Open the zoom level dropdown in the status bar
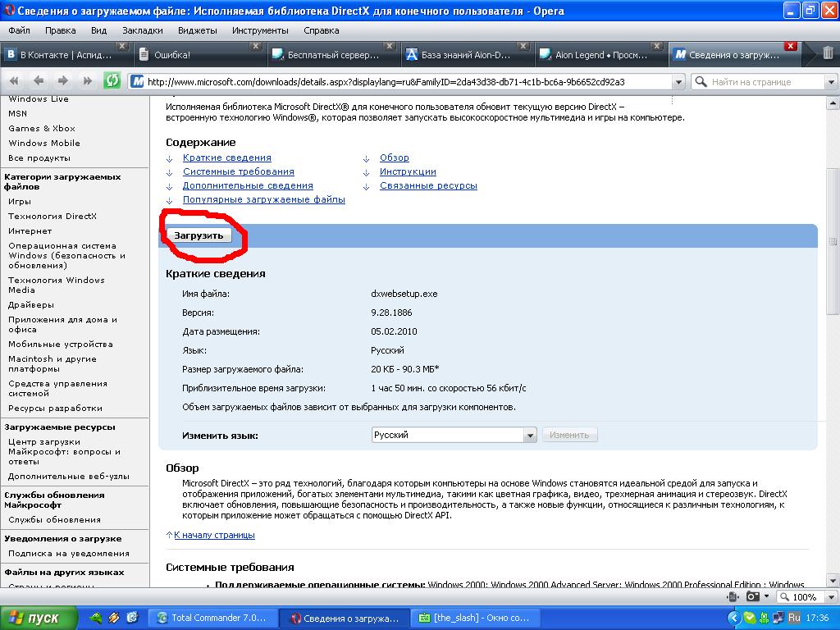 (x=832, y=597)
